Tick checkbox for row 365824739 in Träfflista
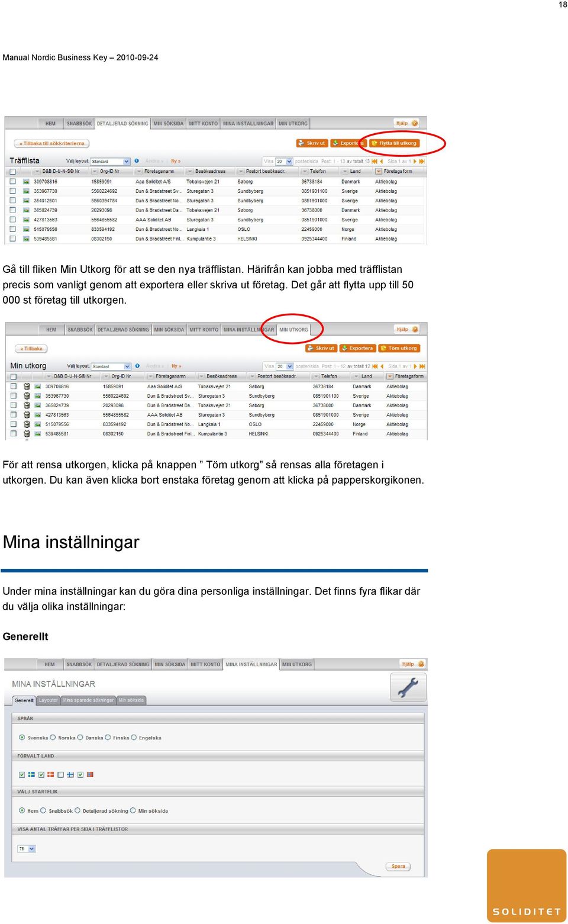Screen dimensions: 568x924 (12, 210)
